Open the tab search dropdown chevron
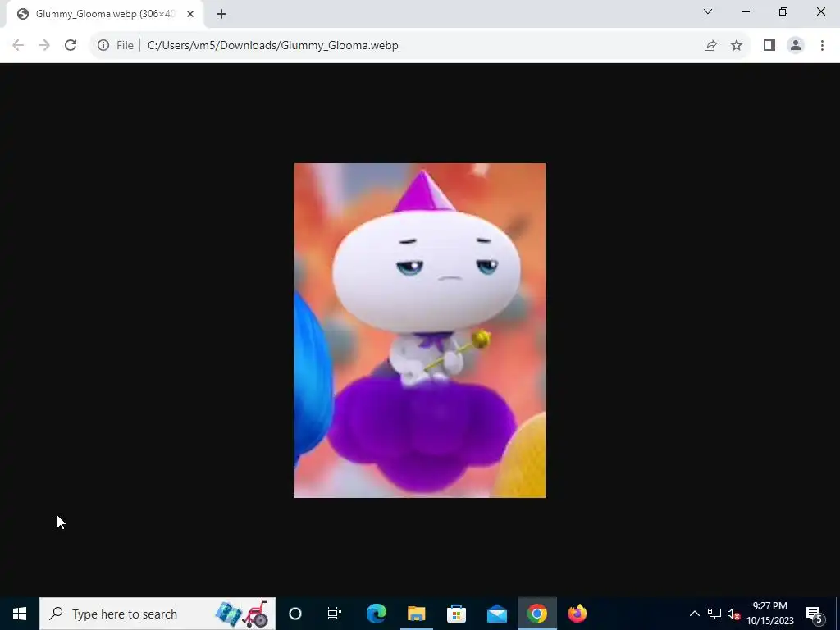840x630 pixels. [708, 11]
